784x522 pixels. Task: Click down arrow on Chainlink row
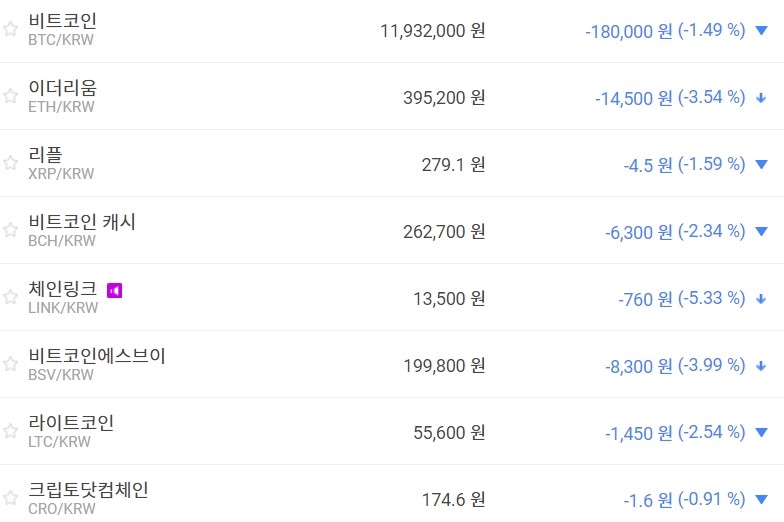tap(761, 299)
